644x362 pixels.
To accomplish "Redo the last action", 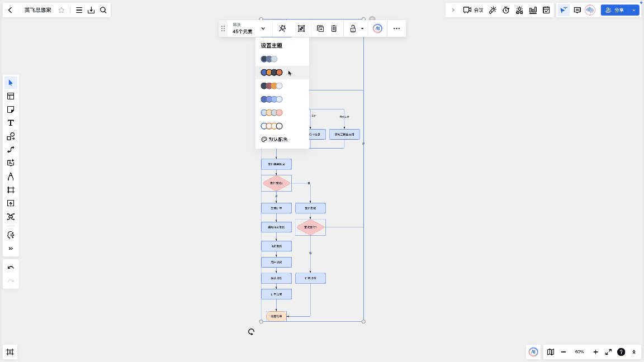I will (x=11, y=281).
